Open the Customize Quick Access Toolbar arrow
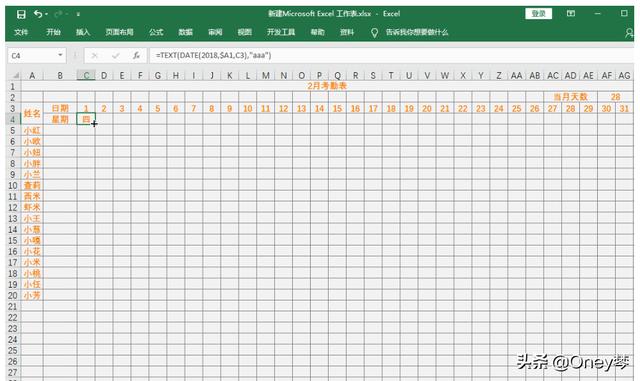The width and height of the screenshot is (640, 381). 78,15
